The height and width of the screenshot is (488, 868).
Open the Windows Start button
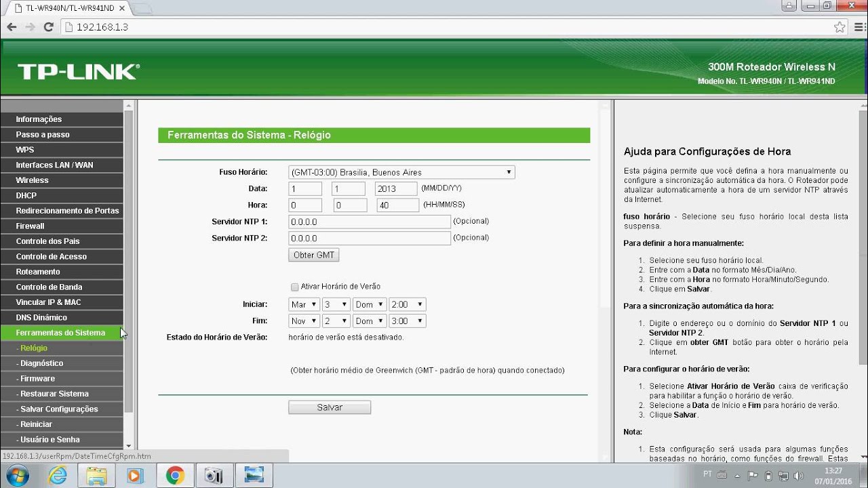pos(18,475)
